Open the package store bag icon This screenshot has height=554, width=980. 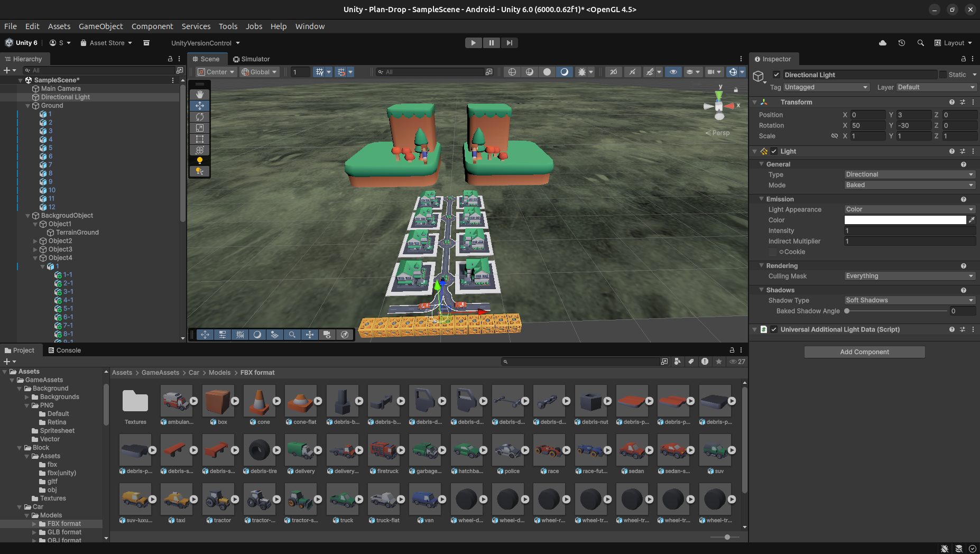pyautogui.click(x=146, y=43)
